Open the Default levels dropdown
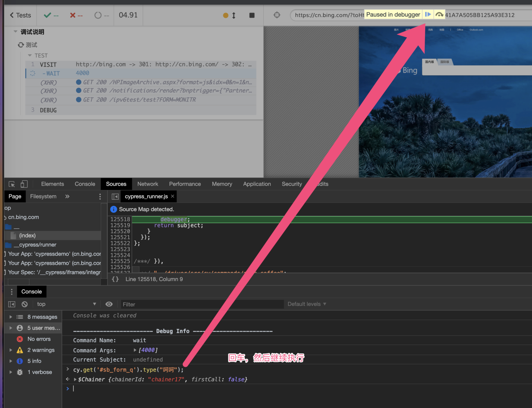This screenshot has width=532, height=408. tap(307, 304)
